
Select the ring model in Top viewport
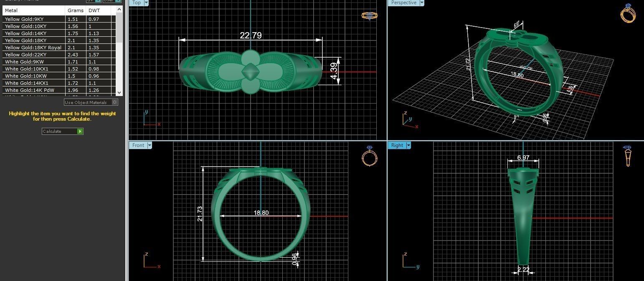251,71
